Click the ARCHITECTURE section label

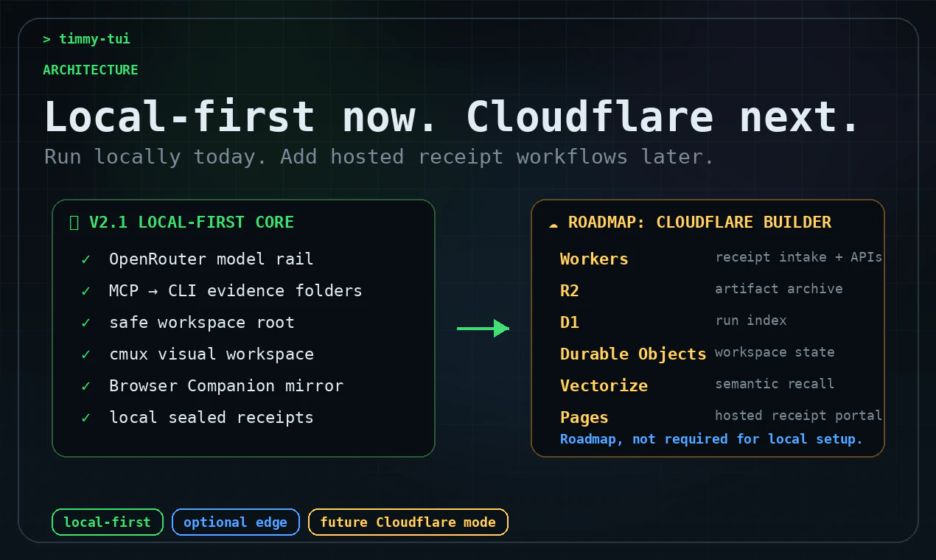click(x=91, y=70)
